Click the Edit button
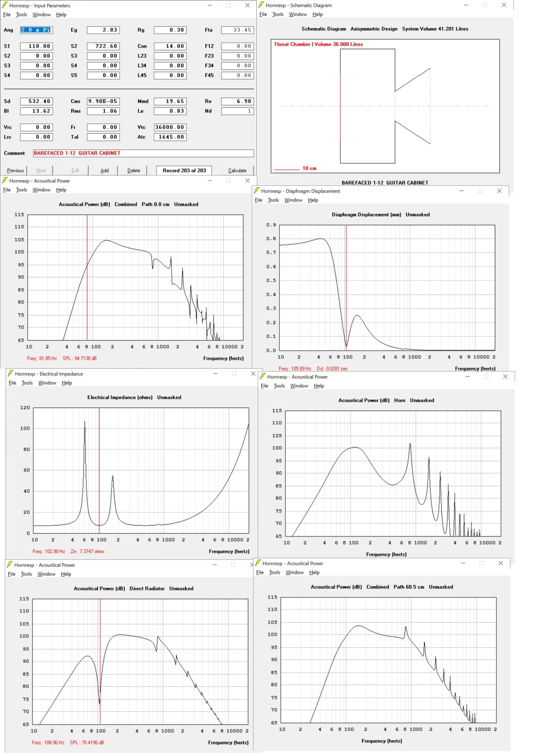This screenshot has width=539, height=756. [75, 170]
